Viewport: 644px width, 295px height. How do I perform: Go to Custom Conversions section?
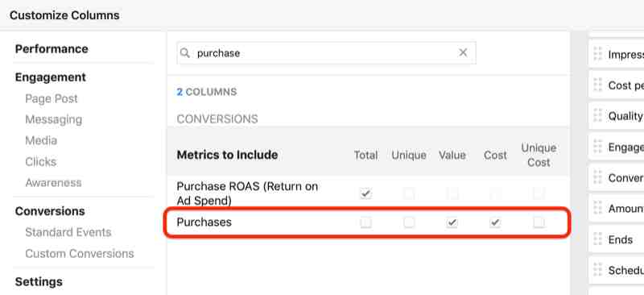[x=79, y=253]
